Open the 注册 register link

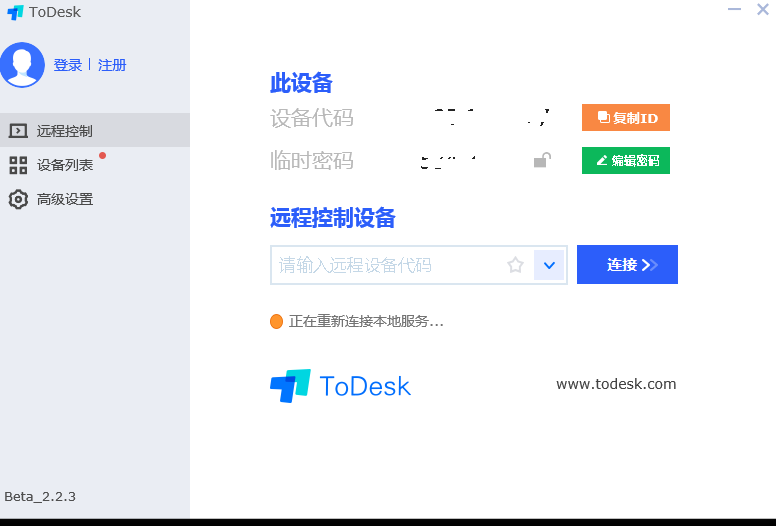(x=112, y=65)
